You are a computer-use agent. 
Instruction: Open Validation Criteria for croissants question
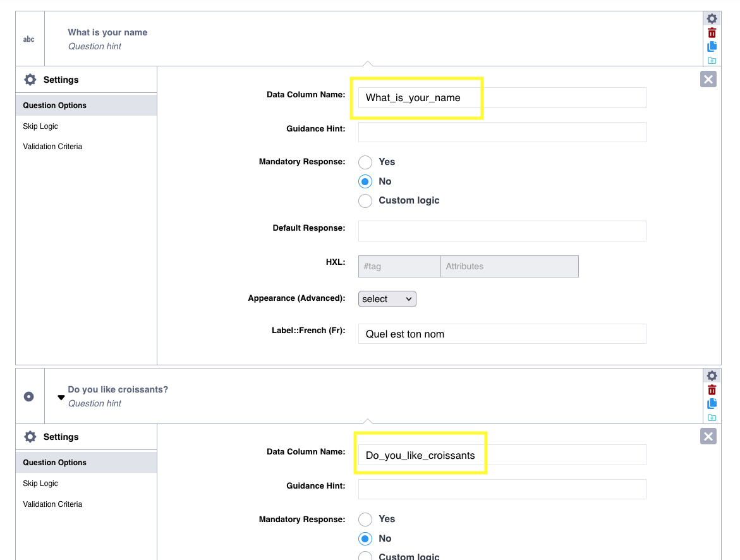pos(52,504)
